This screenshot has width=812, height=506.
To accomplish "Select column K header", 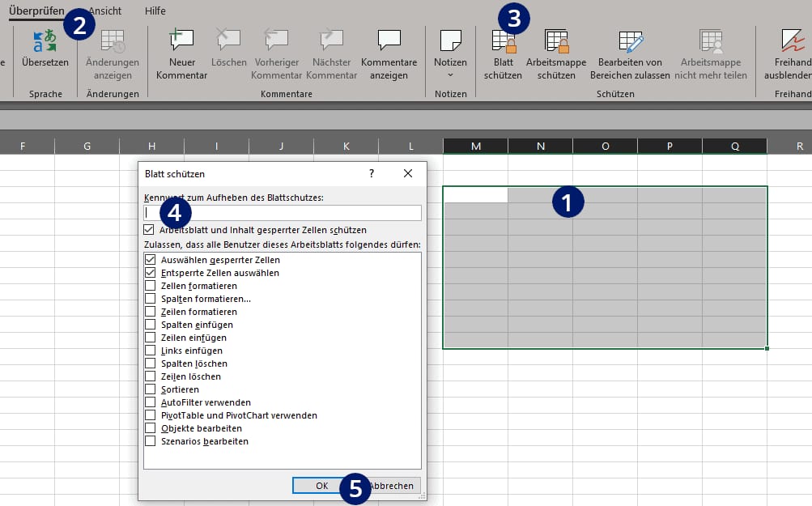I will tap(346, 146).
